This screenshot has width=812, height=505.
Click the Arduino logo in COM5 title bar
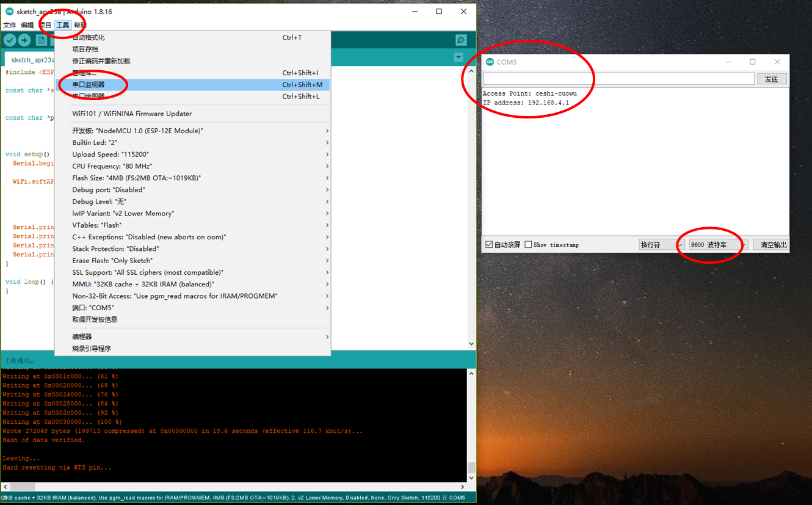pyautogui.click(x=490, y=62)
